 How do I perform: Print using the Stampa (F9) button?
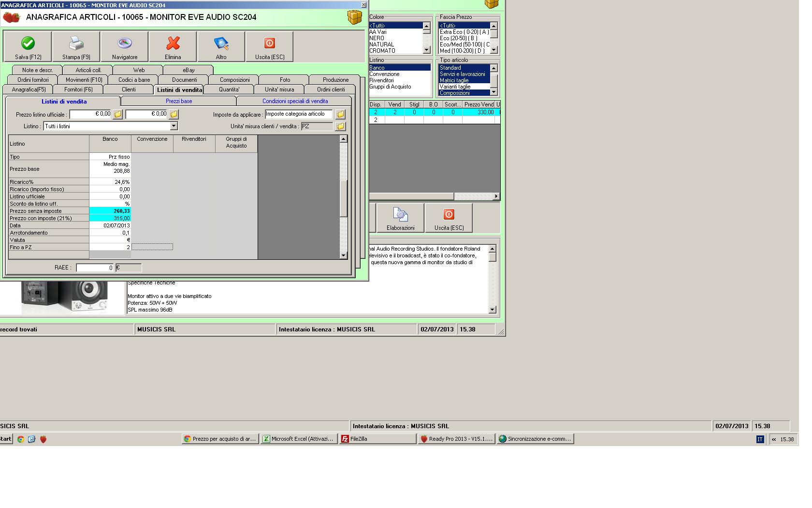click(x=76, y=47)
